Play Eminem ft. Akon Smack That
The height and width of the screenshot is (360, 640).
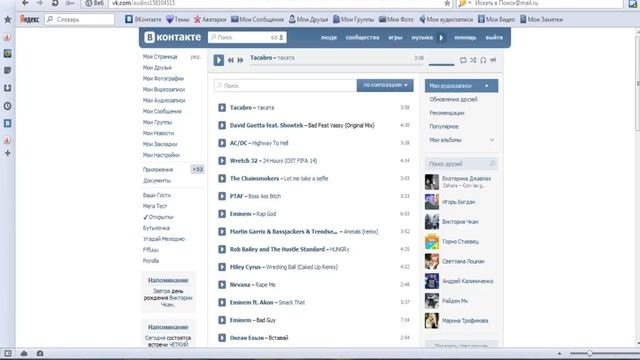(x=222, y=302)
